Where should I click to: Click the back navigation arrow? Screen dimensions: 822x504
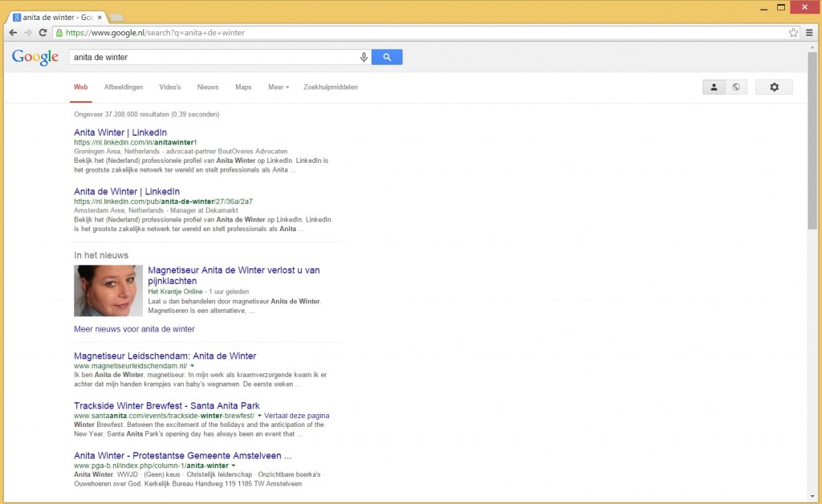pyautogui.click(x=13, y=33)
